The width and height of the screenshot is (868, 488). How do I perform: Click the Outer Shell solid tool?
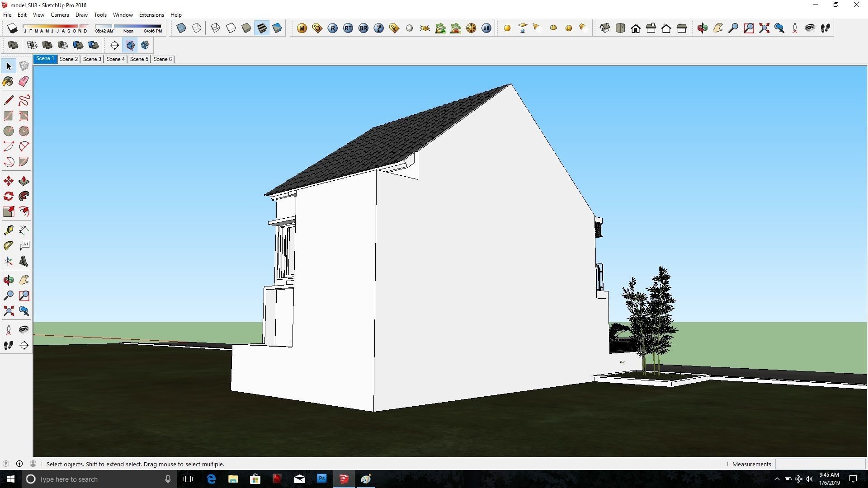pos(13,45)
